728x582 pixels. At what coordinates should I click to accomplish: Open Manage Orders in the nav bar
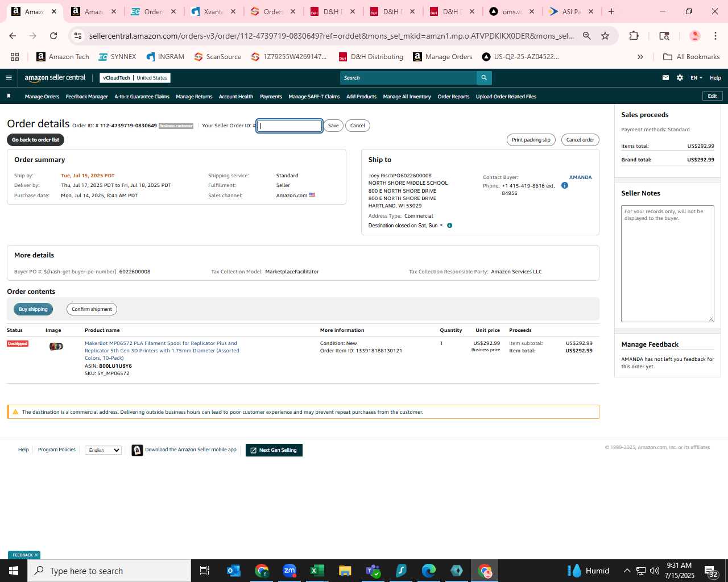42,97
